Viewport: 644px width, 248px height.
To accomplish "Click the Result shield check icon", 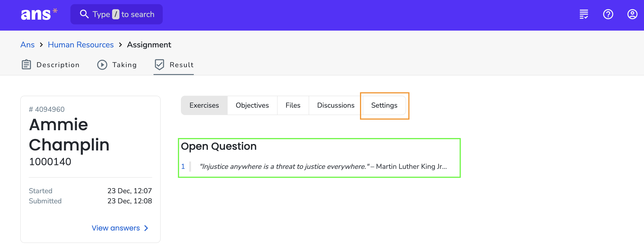I will (159, 65).
